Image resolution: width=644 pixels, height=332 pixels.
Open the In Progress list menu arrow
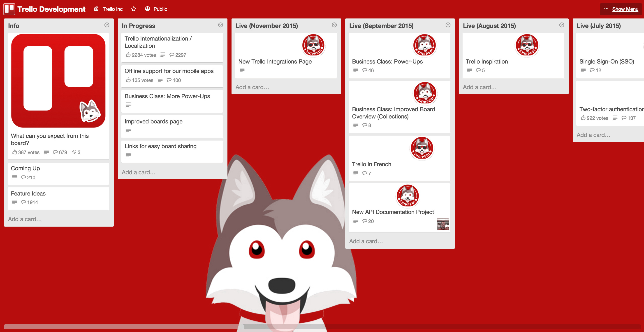point(220,25)
